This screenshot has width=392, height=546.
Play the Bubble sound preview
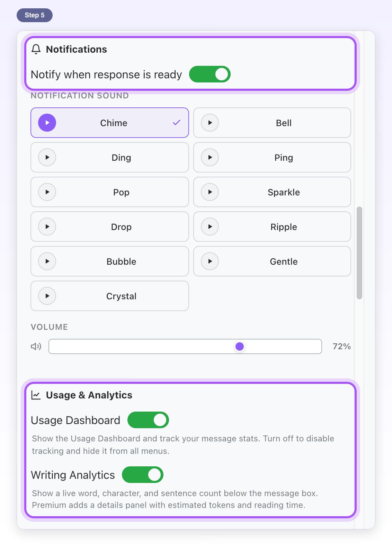[x=47, y=261]
